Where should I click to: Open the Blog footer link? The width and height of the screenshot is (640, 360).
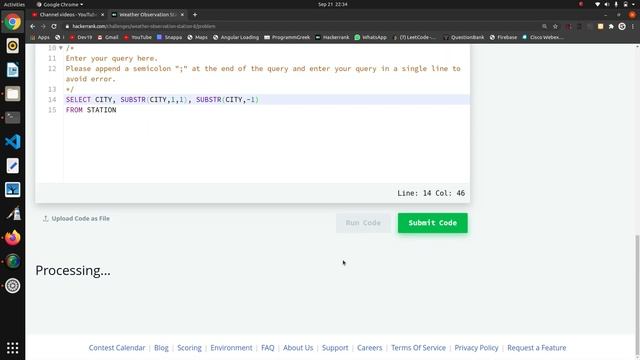point(161,348)
